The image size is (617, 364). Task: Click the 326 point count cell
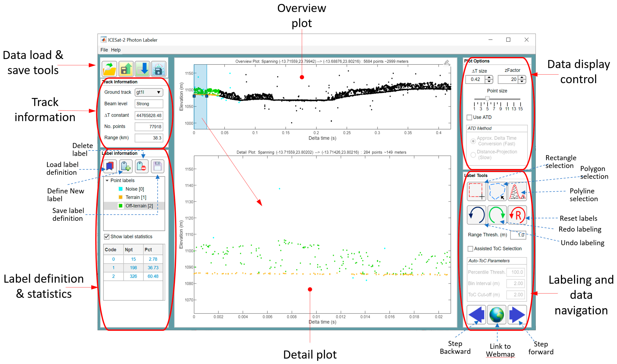pyautogui.click(x=133, y=276)
